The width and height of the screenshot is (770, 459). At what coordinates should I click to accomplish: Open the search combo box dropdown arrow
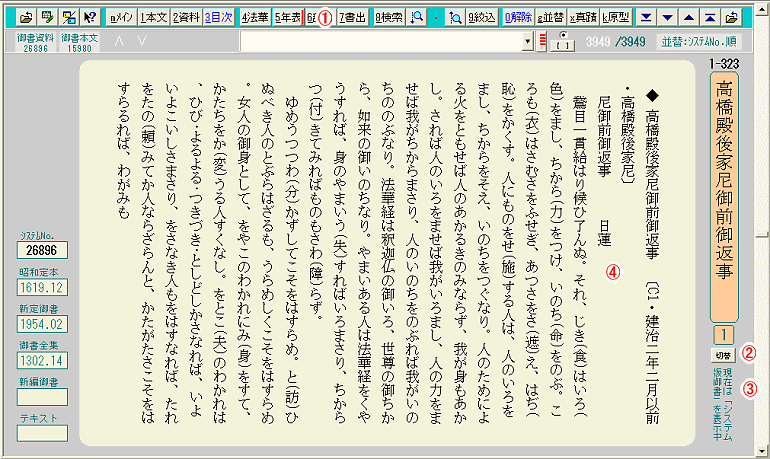click(528, 42)
